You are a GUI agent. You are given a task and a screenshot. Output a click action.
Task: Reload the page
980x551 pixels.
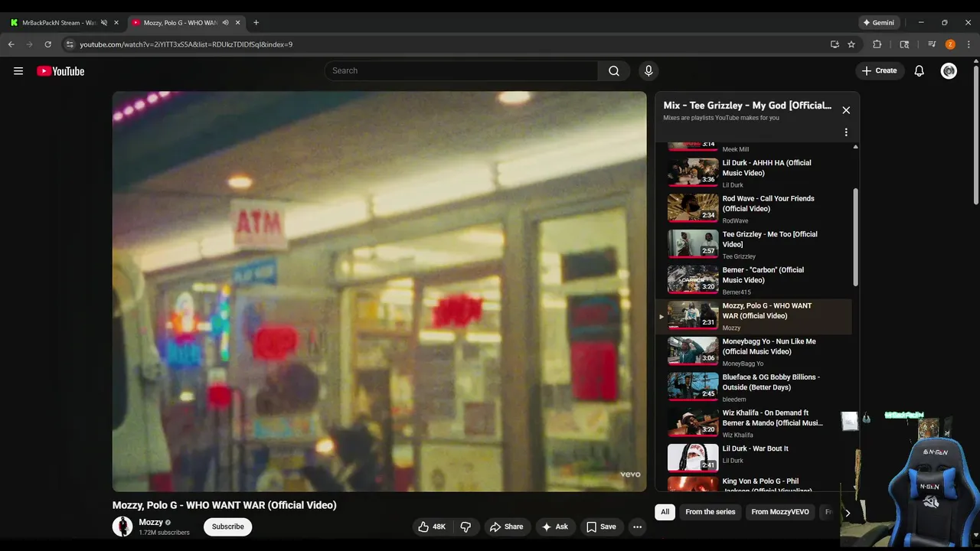tap(47, 44)
